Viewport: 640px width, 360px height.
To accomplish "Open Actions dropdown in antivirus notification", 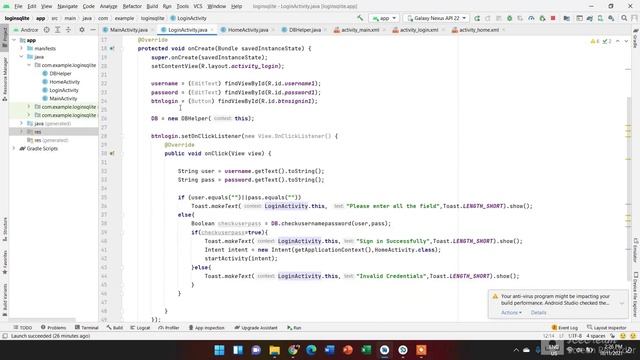I will click(x=511, y=313).
